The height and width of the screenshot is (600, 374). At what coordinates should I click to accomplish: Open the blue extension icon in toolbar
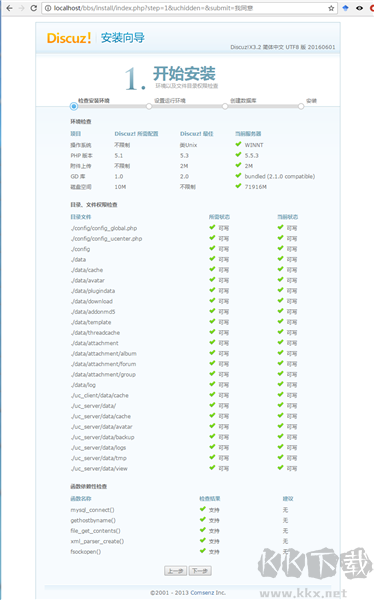click(345, 8)
